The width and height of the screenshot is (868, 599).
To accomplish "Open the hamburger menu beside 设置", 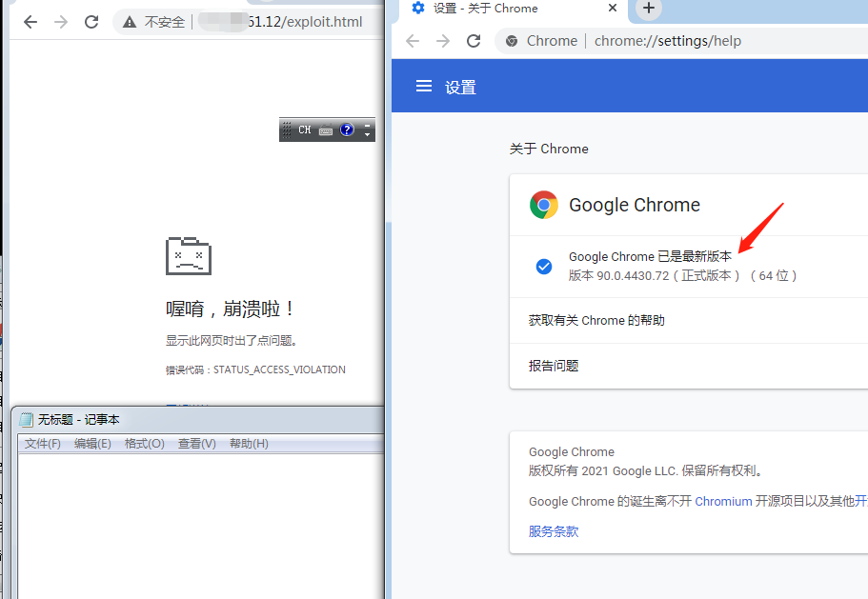I will pos(424,87).
